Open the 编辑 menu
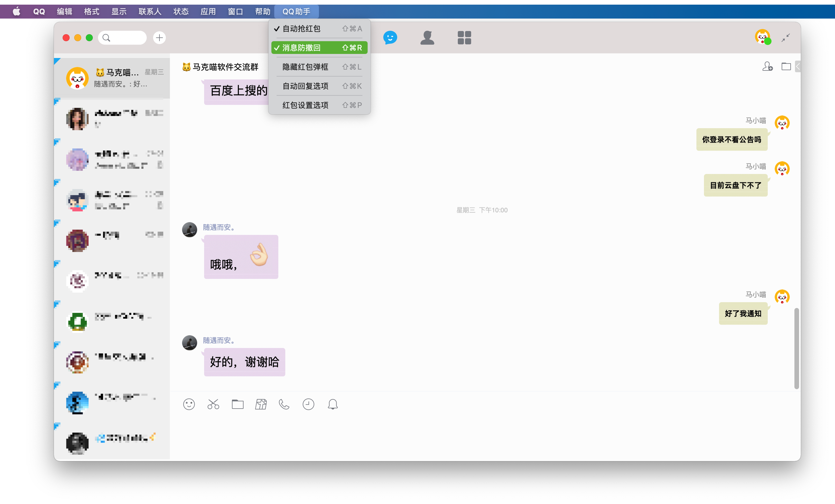 click(64, 12)
